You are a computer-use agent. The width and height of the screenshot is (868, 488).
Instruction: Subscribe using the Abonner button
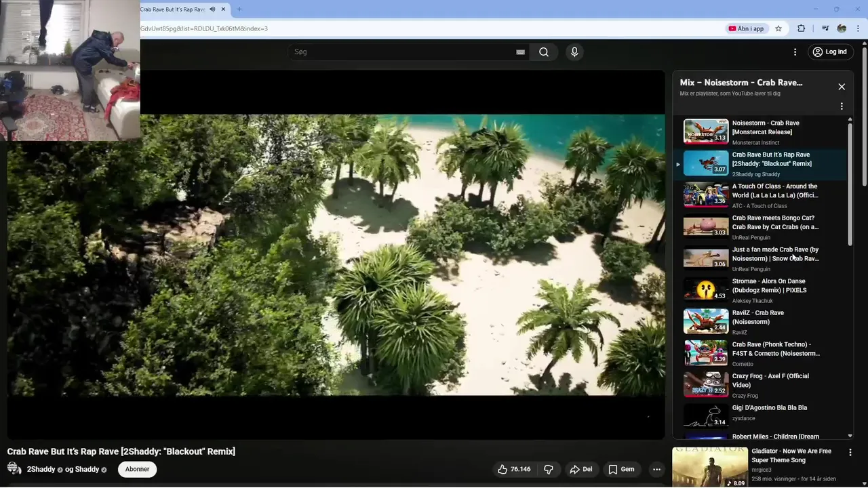137,469
